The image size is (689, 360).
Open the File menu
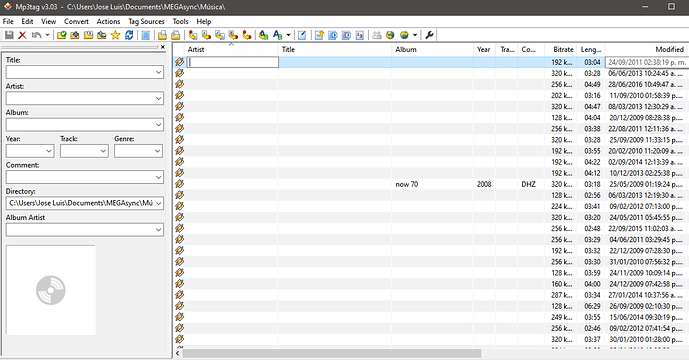(8, 21)
